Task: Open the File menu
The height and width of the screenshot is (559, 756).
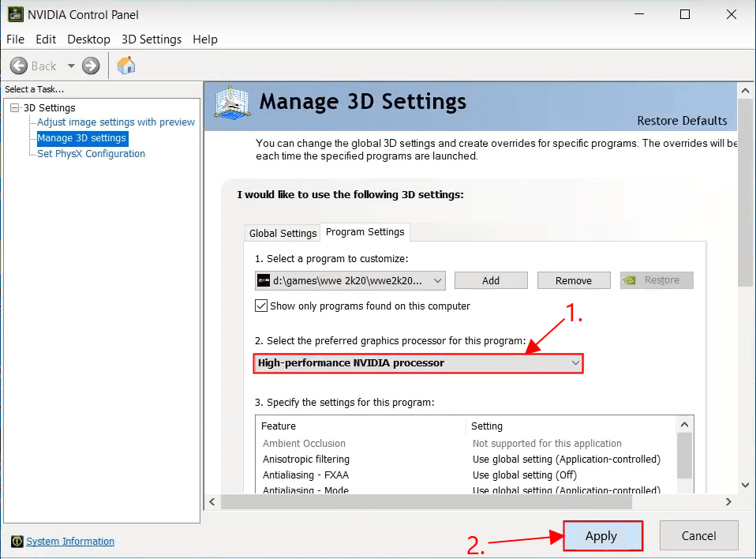Action: [16, 39]
